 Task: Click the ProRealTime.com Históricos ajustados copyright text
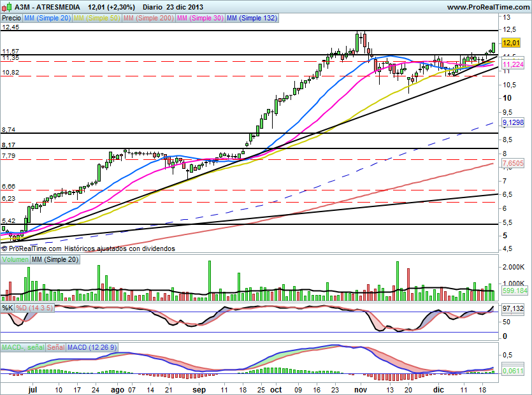[x=88, y=248]
